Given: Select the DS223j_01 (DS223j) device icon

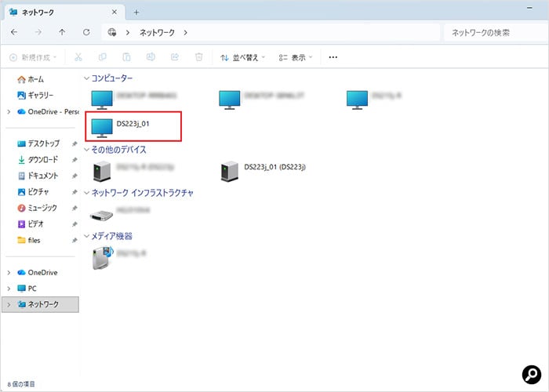Looking at the screenshot, I should click(230, 171).
